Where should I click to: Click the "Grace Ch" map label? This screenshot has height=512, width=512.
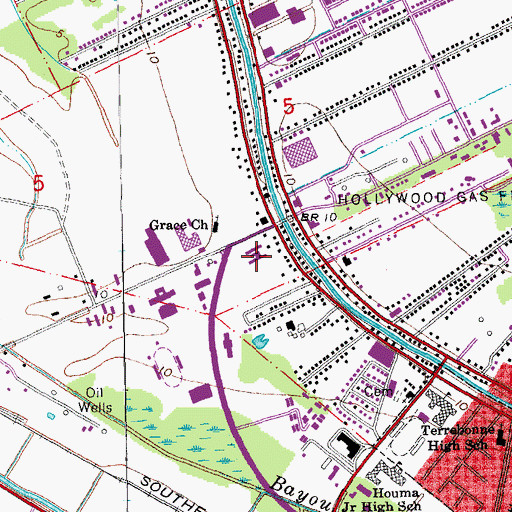click(179, 225)
